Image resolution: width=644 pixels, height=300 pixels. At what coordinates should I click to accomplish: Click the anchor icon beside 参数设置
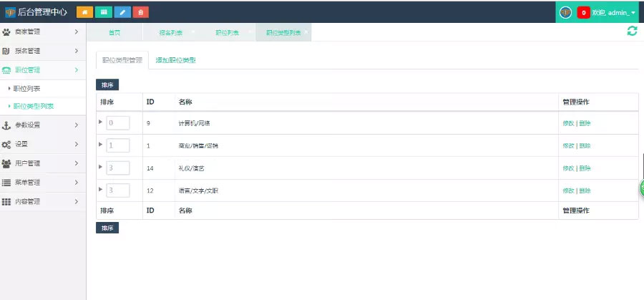(x=6, y=125)
